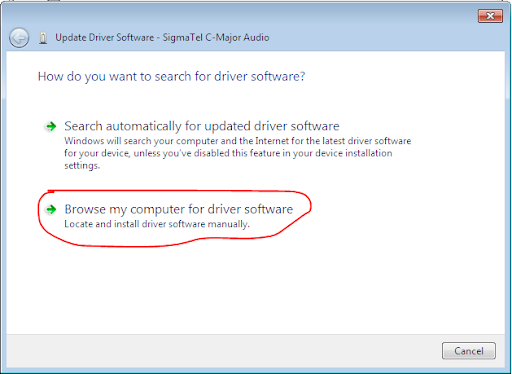
Task: Click the device icon beside the title
Action: pyautogui.click(x=43, y=38)
